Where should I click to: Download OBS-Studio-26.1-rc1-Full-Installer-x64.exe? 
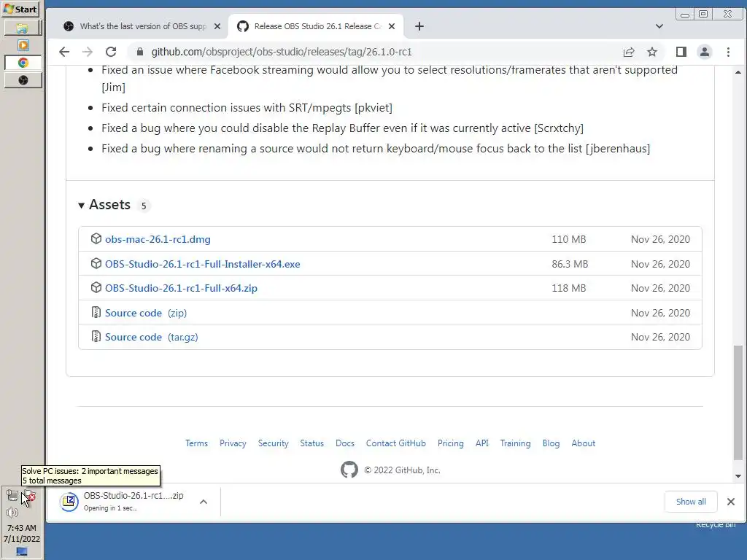pyautogui.click(x=203, y=264)
